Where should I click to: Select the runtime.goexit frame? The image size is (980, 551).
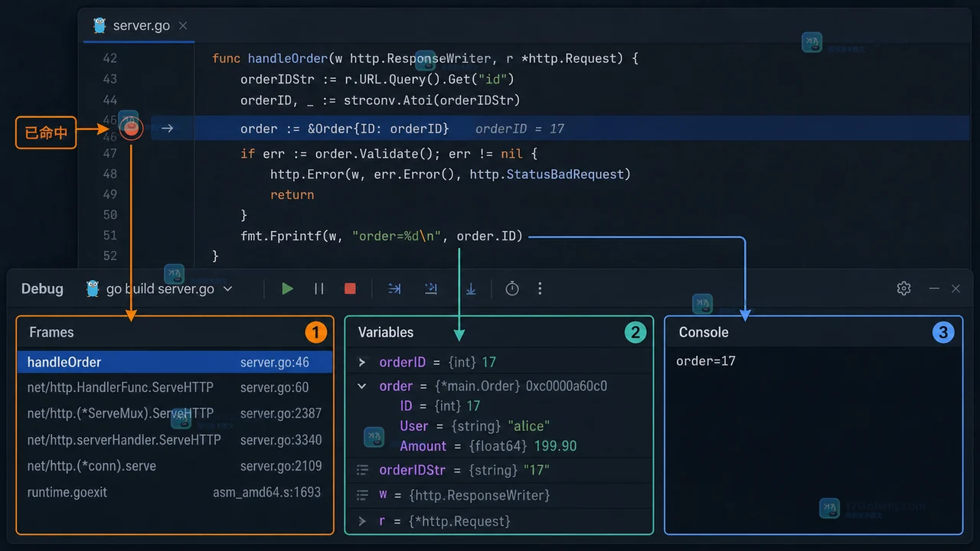pos(175,492)
